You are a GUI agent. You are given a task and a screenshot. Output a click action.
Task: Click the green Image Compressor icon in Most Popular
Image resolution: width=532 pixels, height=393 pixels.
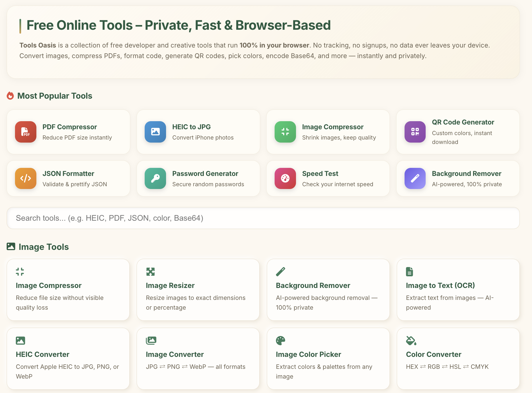(285, 132)
